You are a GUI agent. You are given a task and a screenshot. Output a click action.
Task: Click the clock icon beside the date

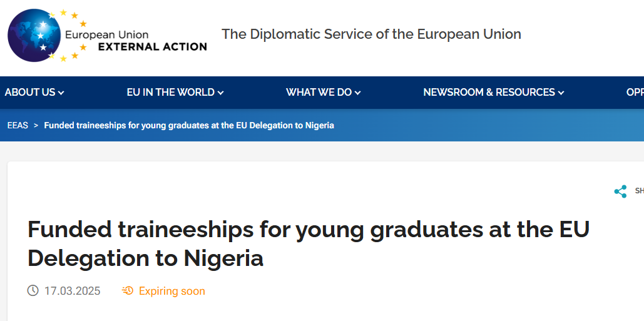coord(33,291)
